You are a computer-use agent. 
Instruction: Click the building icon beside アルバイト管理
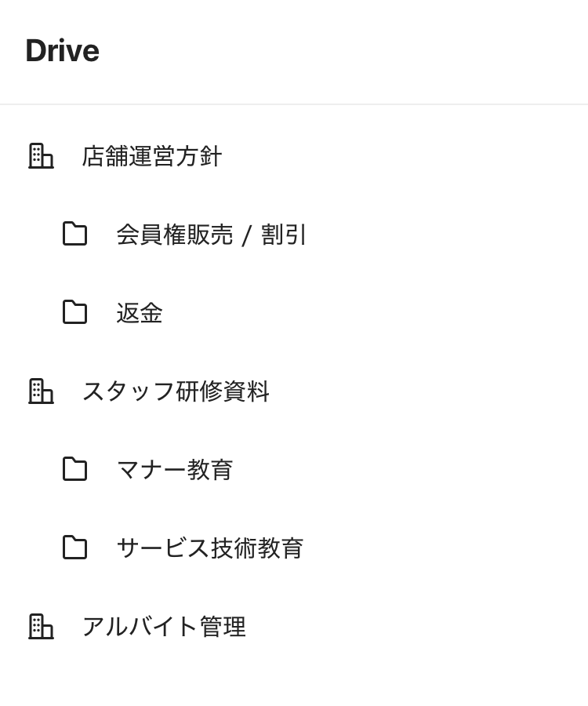(41, 626)
